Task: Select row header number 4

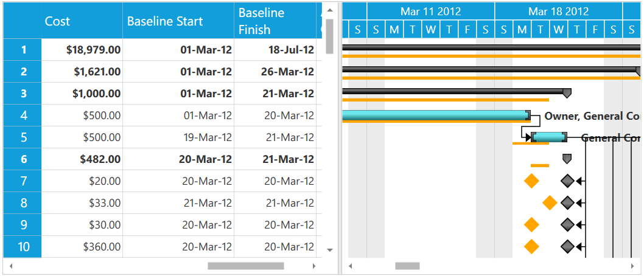Action: pos(23,116)
